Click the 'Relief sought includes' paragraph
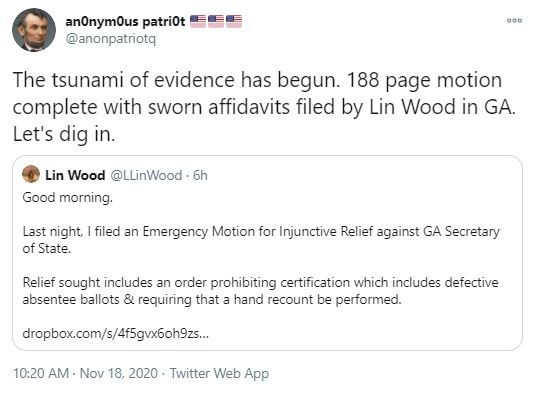Image resolution: width=535 pixels, height=394 pixels. [x=260, y=291]
